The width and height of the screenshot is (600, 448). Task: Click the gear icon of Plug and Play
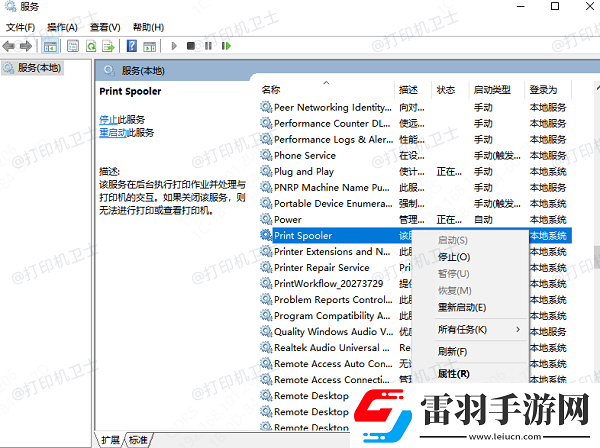click(266, 171)
